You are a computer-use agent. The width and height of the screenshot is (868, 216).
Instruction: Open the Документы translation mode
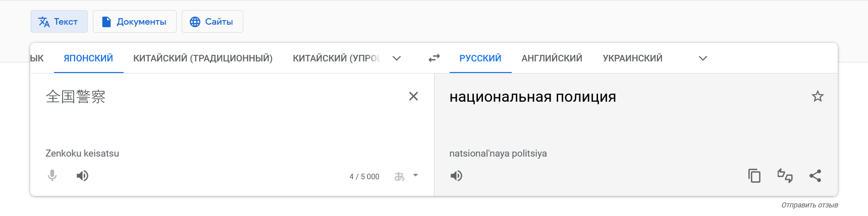[x=135, y=22]
